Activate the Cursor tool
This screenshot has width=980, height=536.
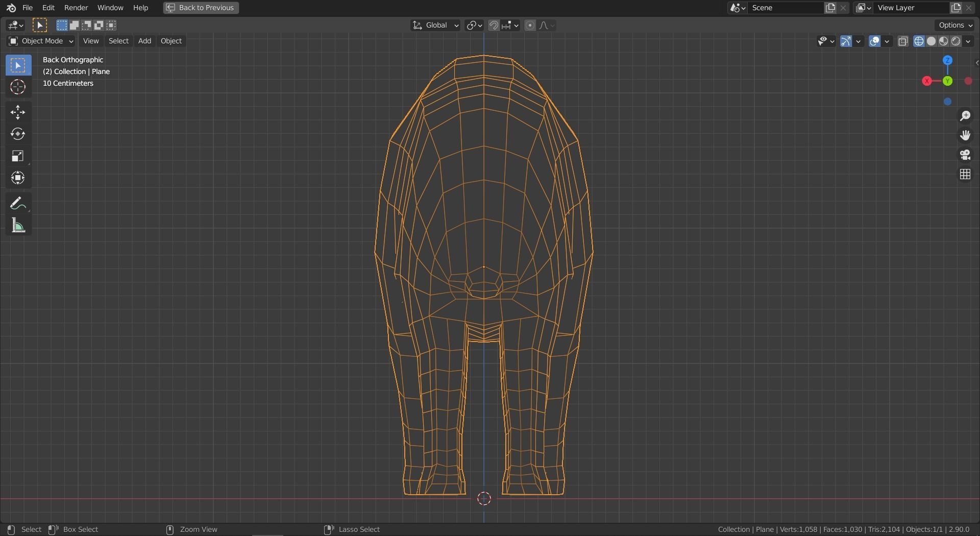tap(18, 87)
